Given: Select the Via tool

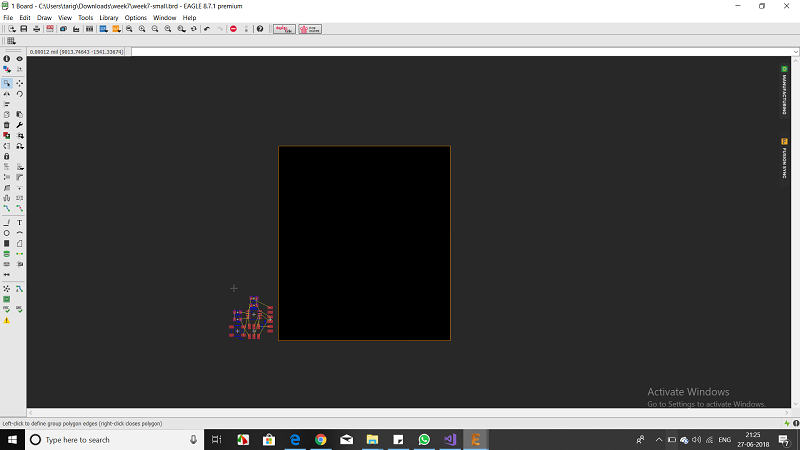Looking at the screenshot, I should (x=7, y=254).
